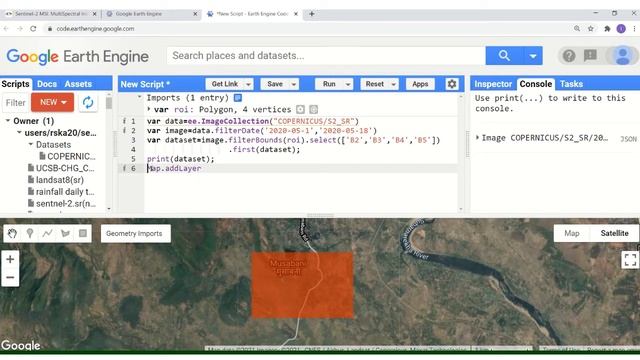
Task: Click the Get Link button
Action: point(224,84)
